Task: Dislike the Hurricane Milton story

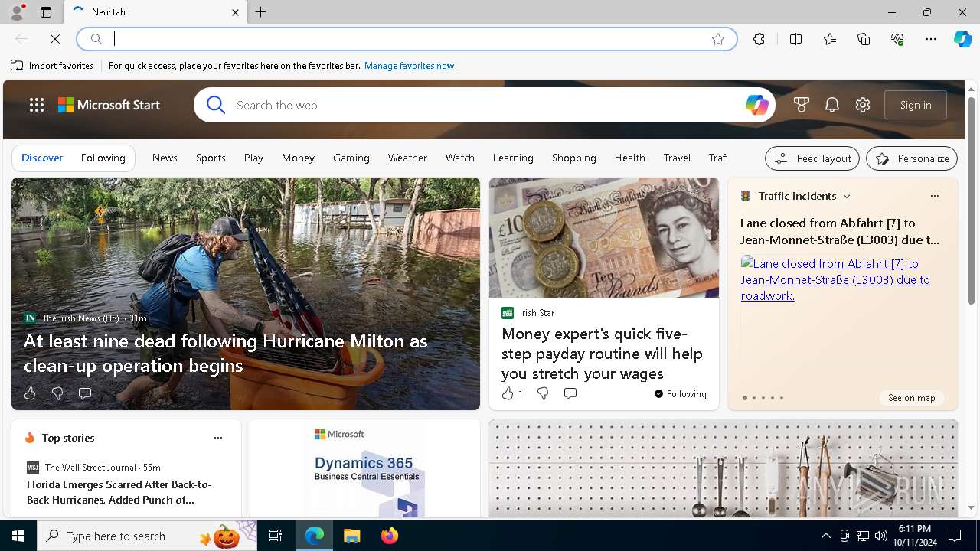Action: click(x=57, y=393)
